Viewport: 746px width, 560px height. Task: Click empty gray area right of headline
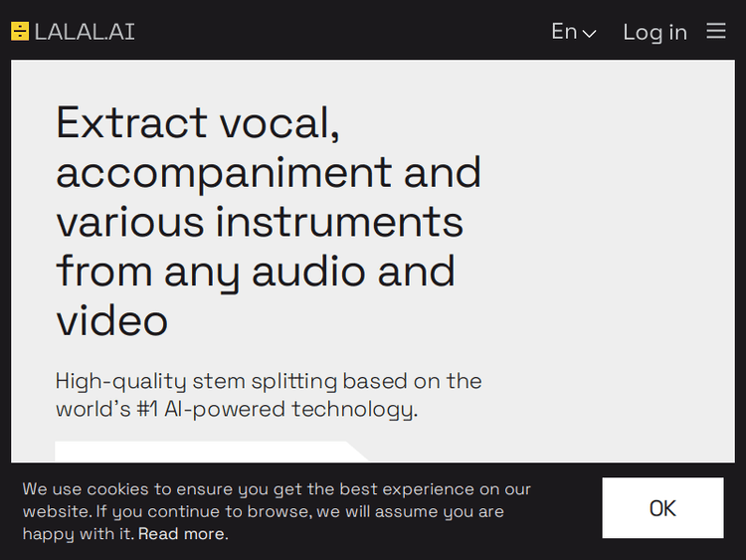tap(617, 249)
